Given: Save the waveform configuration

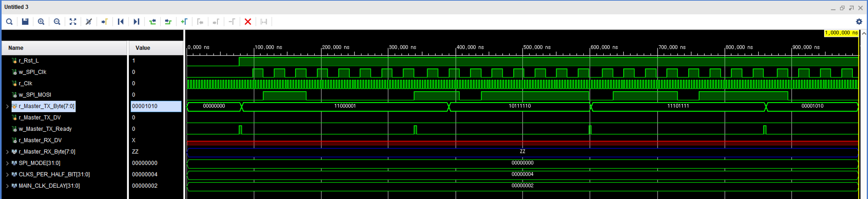Looking at the screenshot, I should click(x=25, y=22).
